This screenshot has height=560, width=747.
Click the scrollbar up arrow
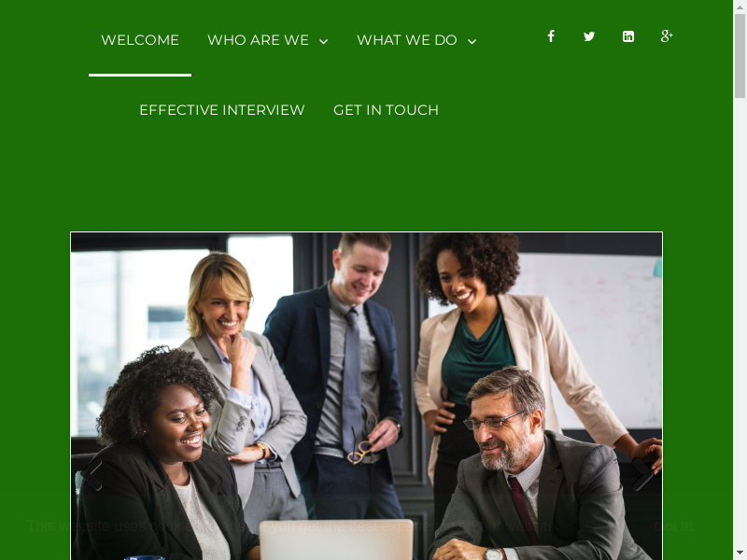click(x=740, y=7)
